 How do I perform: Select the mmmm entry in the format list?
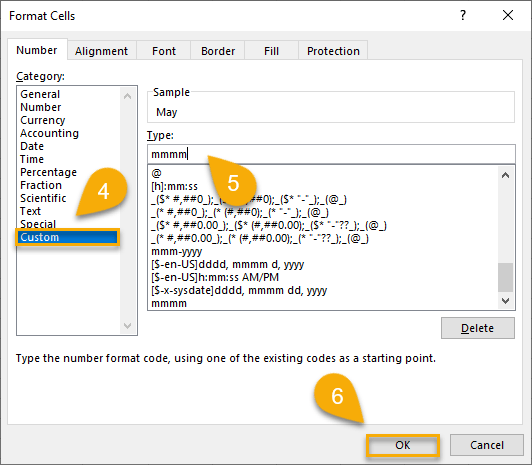coord(169,303)
